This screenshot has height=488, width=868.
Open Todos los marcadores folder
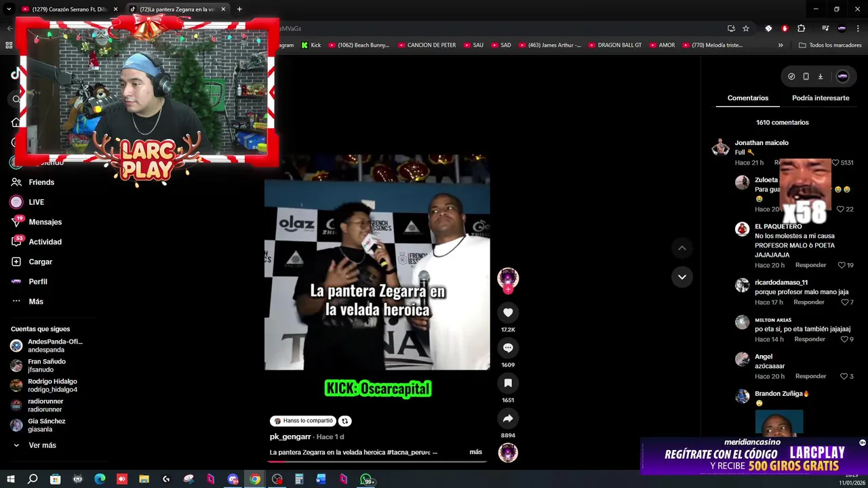(830, 45)
